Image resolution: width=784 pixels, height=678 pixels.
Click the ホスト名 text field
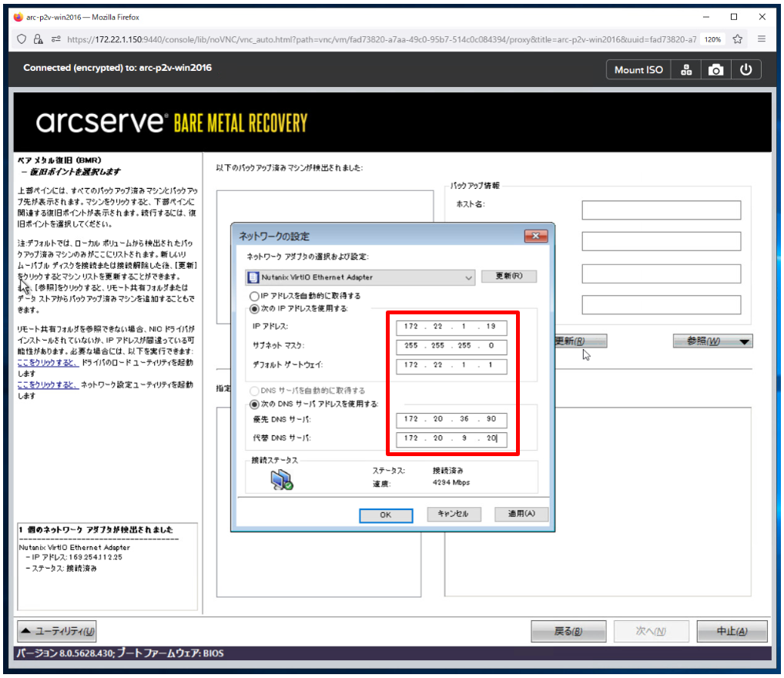661,210
